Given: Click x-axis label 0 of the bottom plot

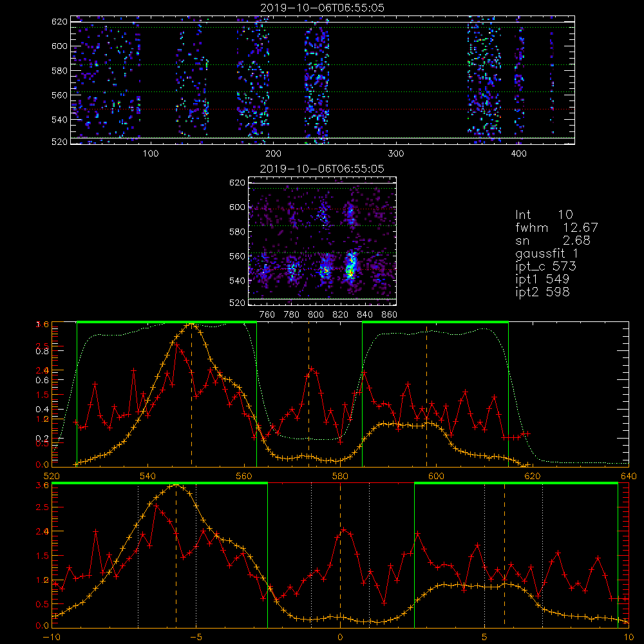Looking at the screenshot, I should (x=340, y=638).
